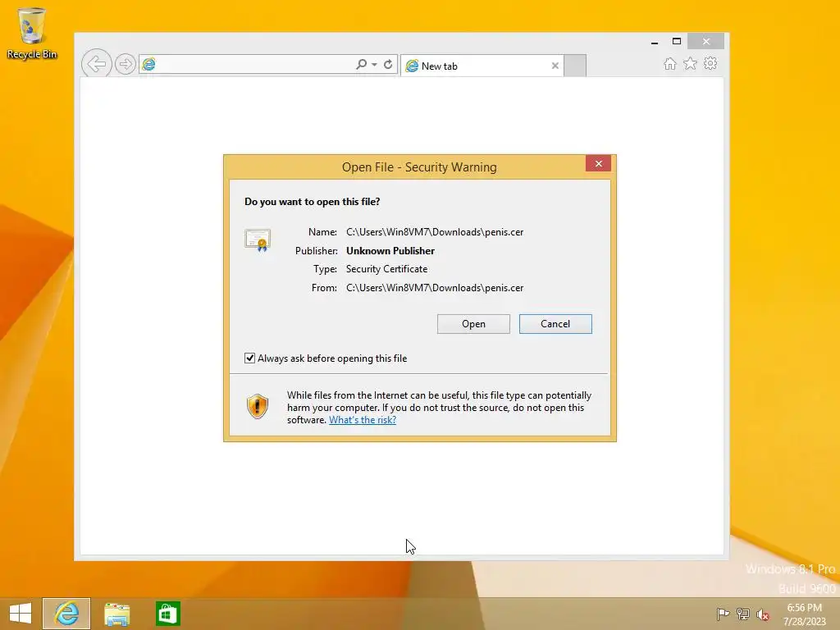Screen dimensions: 840x630
Task: Open File Explorer from the taskbar
Action: (116, 614)
